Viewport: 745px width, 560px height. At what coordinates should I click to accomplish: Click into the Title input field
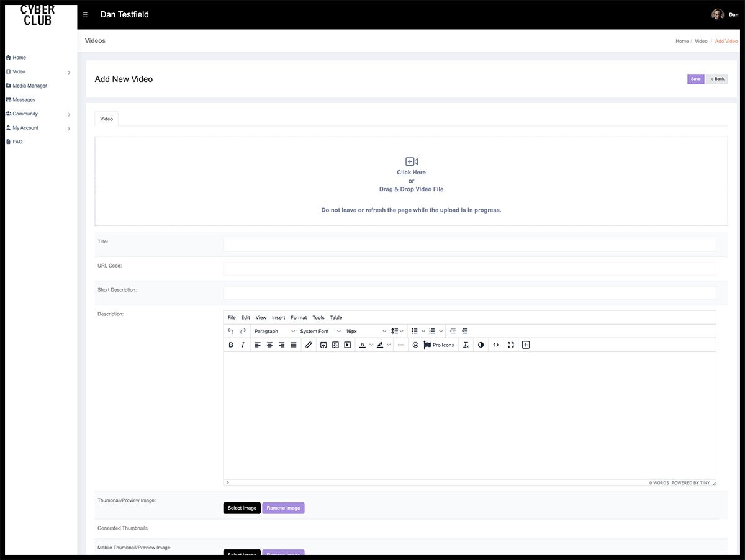(x=469, y=245)
